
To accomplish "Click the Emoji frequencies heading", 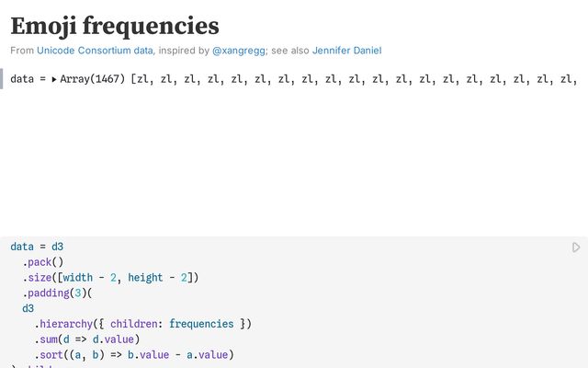I will click(x=115, y=25).
